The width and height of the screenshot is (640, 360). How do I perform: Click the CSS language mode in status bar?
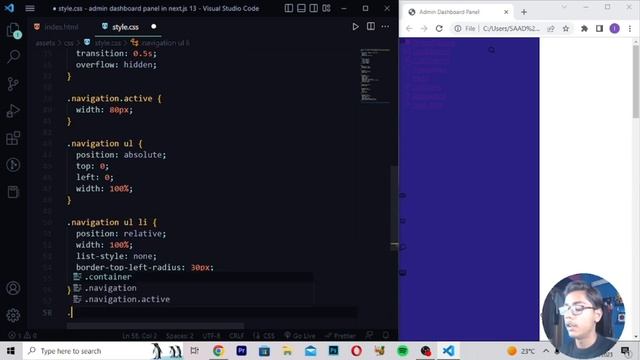pyautogui.click(x=269, y=336)
